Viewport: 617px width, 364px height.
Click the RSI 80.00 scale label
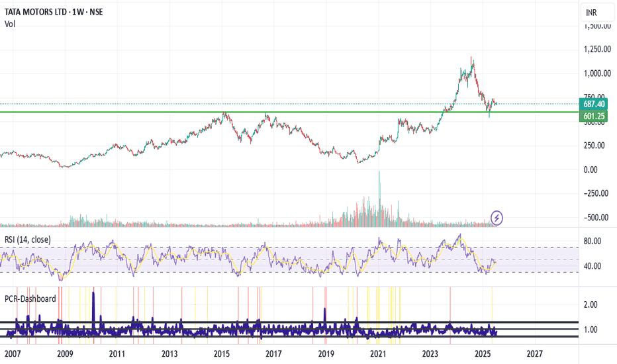coord(593,241)
